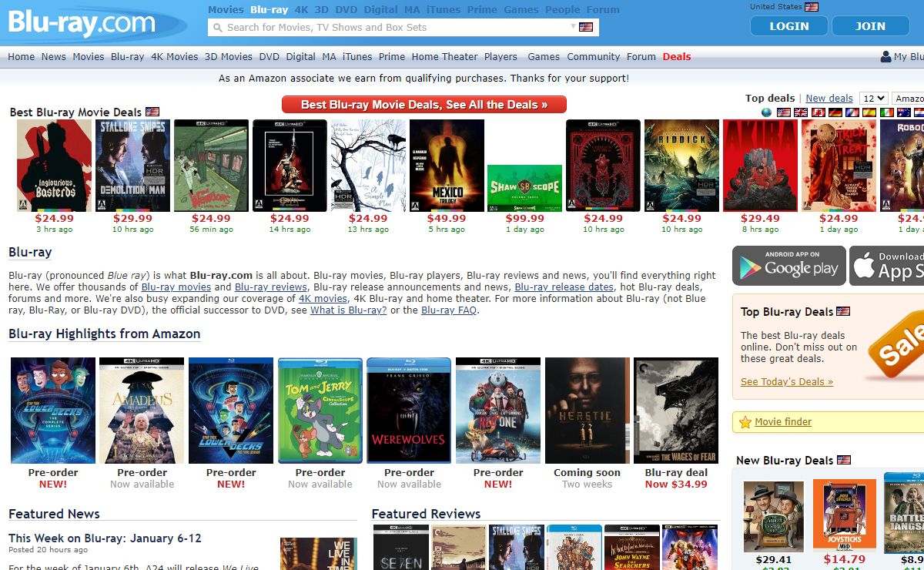Click the US flag next to United States

[x=812, y=7]
